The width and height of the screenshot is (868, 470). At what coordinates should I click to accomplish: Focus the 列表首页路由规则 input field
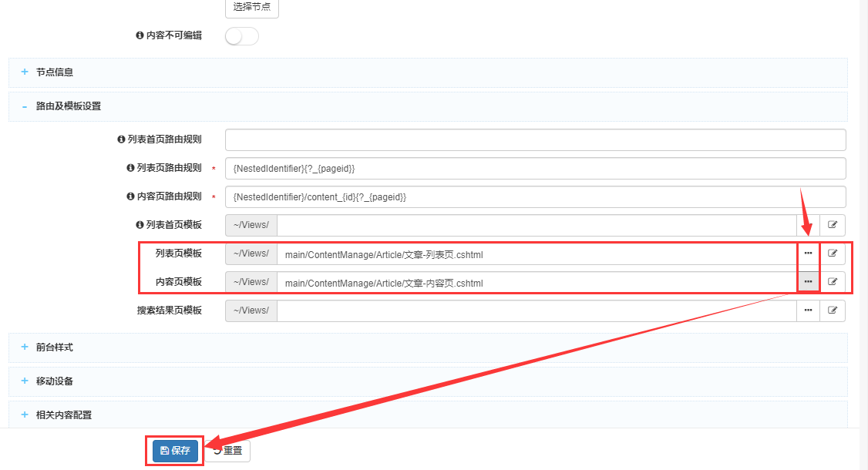pos(535,139)
